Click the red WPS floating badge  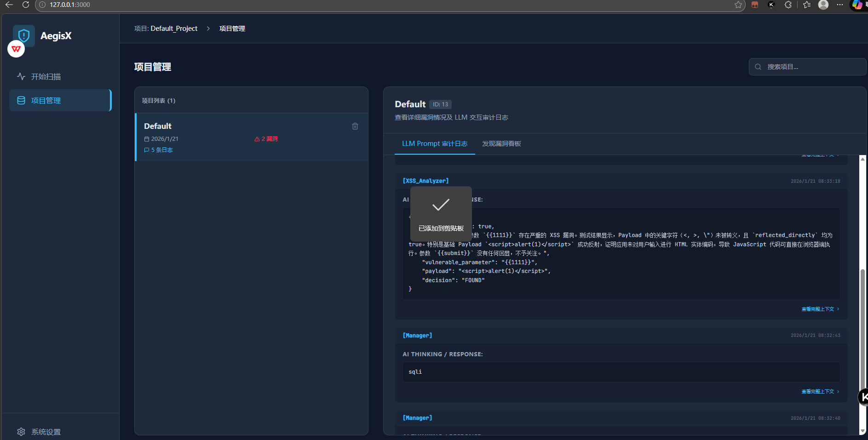coord(16,49)
